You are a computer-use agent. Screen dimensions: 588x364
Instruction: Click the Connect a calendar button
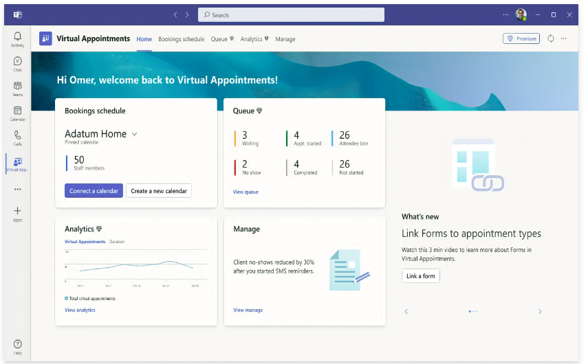point(94,191)
